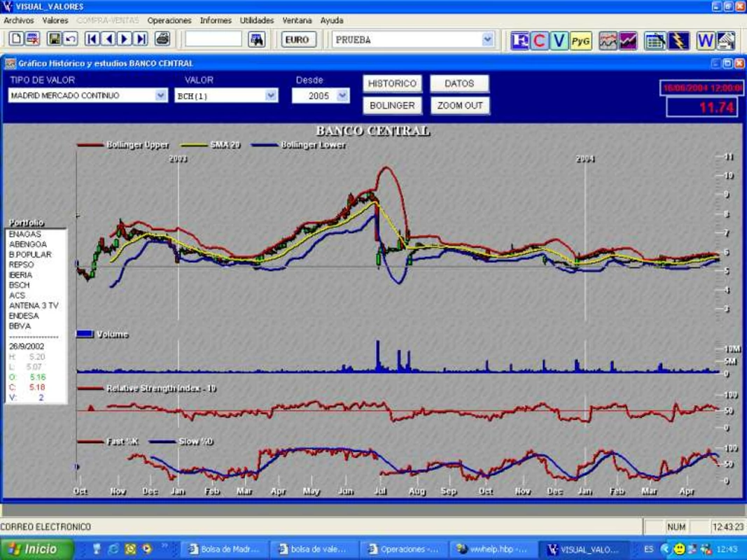Click the binoculars search icon
747x560 pixels.
tap(257, 39)
